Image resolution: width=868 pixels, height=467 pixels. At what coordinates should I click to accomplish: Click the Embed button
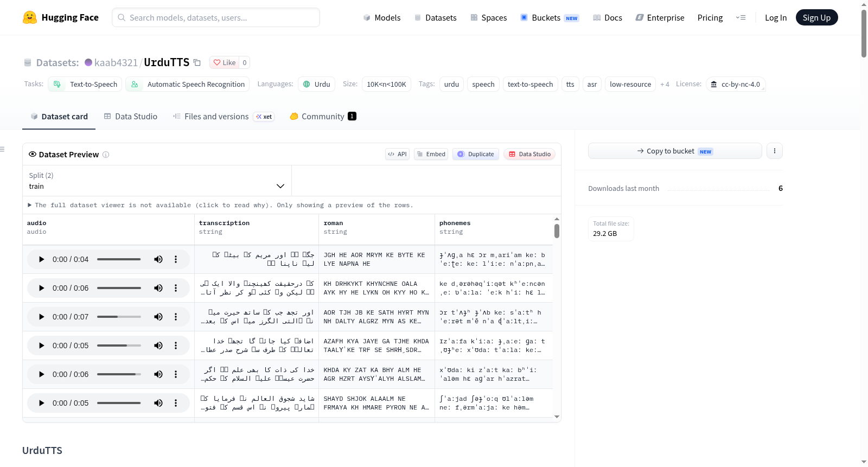(431, 154)
